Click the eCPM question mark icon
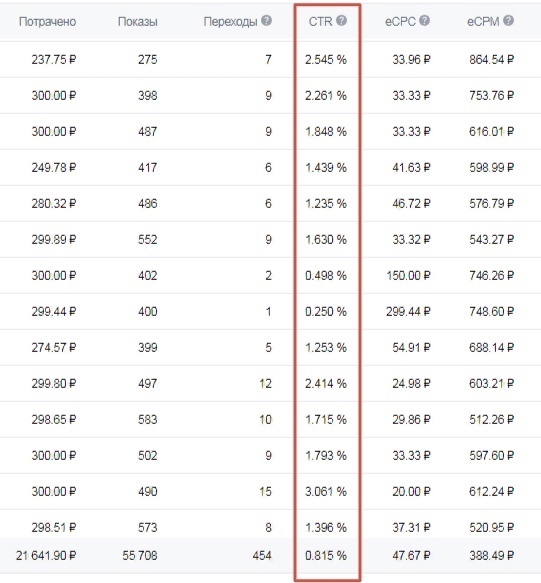The height and width of the screenshot is (583, 541). (x=509, y=21)
